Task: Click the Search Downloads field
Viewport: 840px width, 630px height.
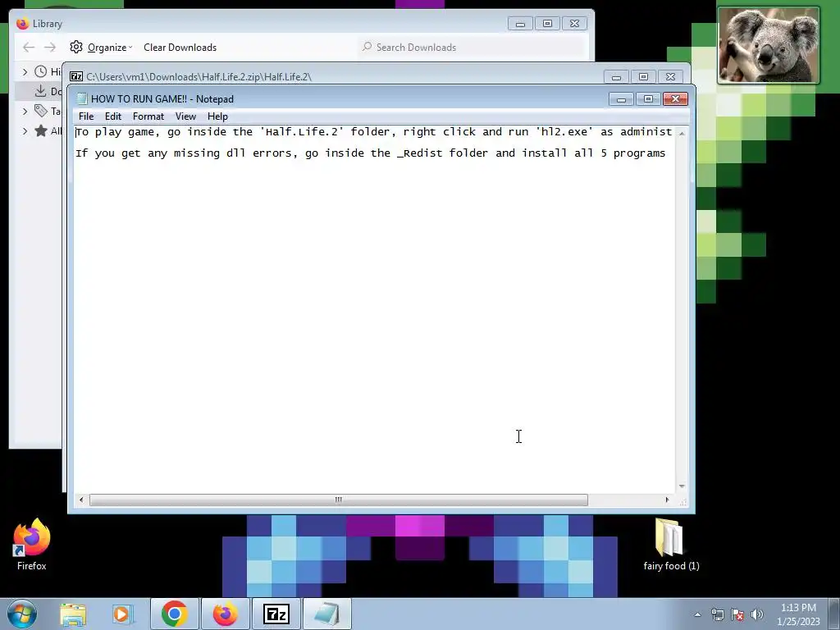Action: 472,47
